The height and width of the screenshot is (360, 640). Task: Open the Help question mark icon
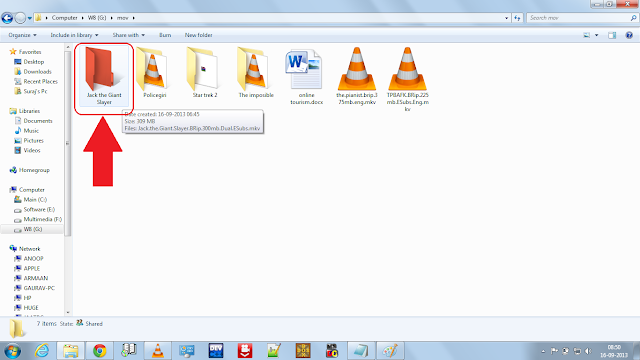pos(629,35)
